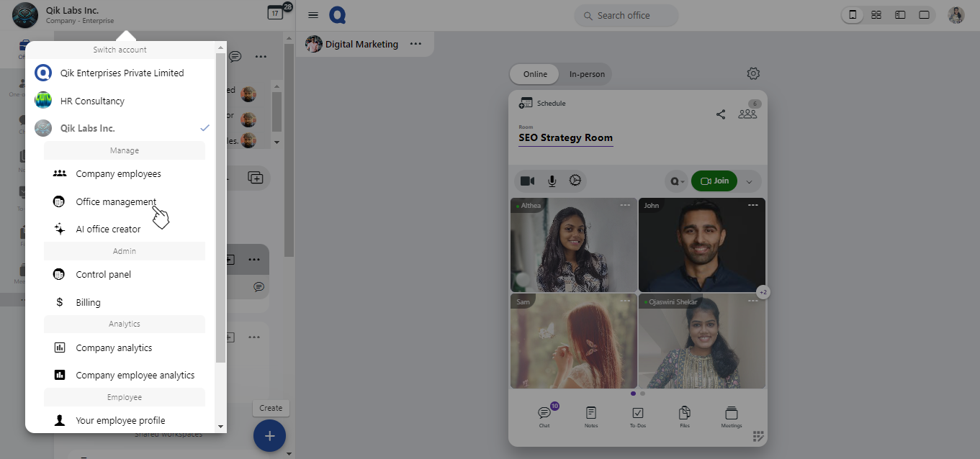This screenshot has width=980, height=459.
Task: Click the calendar icon with 28 badge
Action: [x=275, y=13]
